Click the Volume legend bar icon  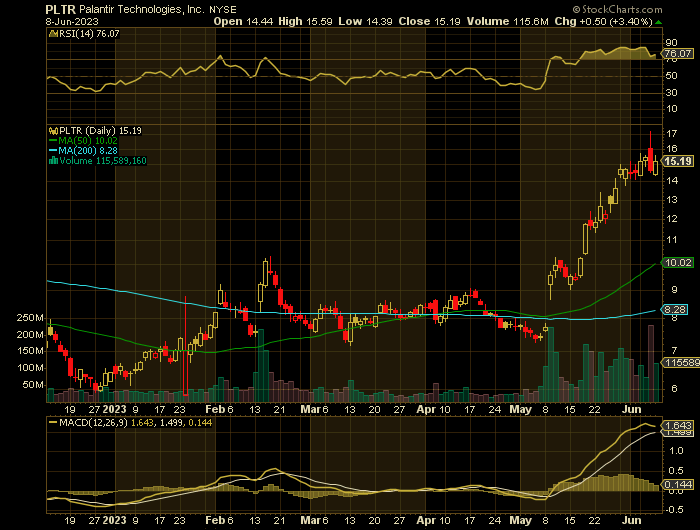[x=51, y=161]
